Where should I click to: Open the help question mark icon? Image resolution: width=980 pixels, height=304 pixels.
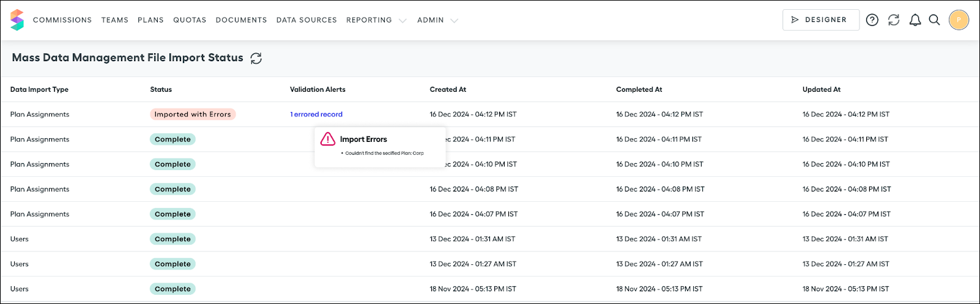pyautogui.click(x=872, y=20)
